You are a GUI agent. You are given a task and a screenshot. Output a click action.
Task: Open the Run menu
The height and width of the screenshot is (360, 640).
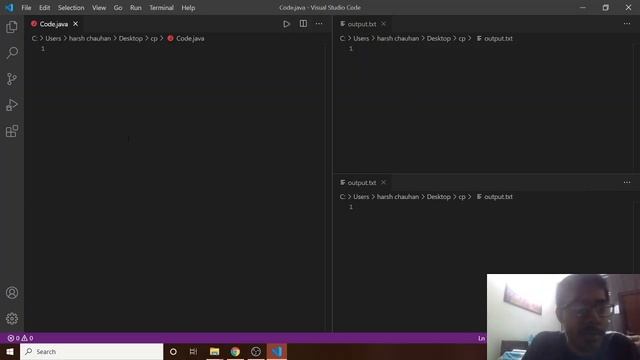coord(136,8)
